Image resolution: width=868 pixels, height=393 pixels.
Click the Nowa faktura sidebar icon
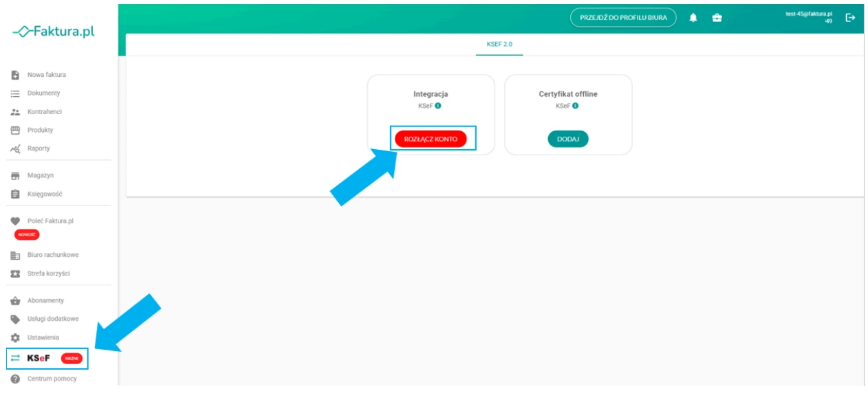pyautogui.click(x=15, y=75)
